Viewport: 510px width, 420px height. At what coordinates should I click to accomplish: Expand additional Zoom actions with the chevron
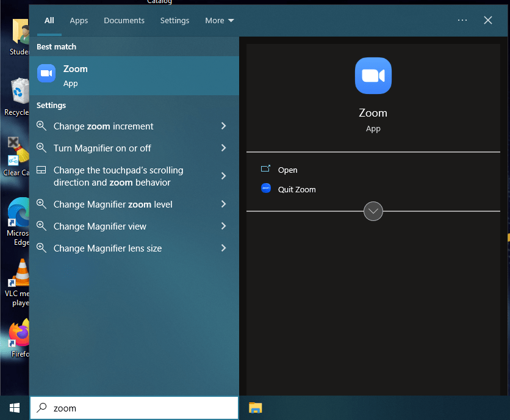[373, 211]
